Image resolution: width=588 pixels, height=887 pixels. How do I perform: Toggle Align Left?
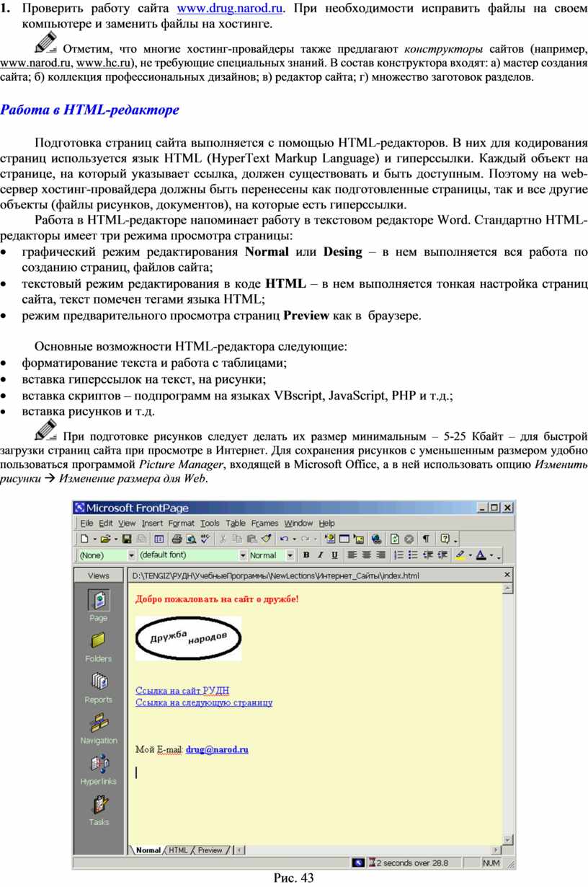(352, 555)
